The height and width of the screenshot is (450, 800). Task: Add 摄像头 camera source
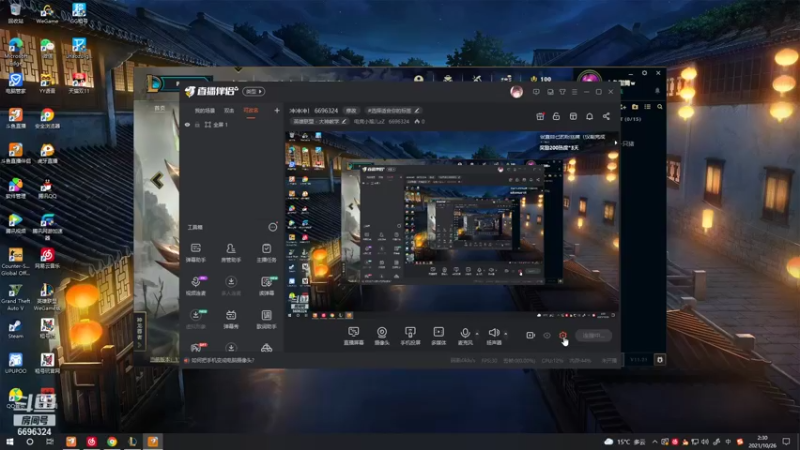[382, 336]
